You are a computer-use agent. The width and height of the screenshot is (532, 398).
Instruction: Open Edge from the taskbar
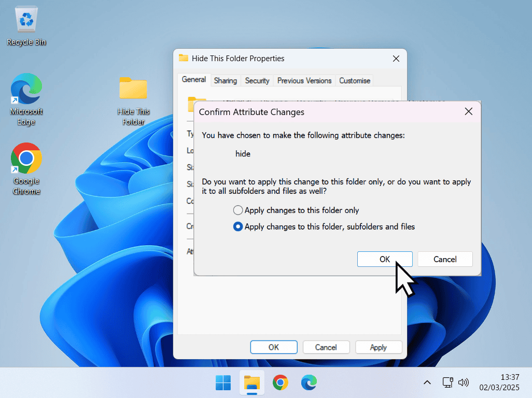pos(309,382)
